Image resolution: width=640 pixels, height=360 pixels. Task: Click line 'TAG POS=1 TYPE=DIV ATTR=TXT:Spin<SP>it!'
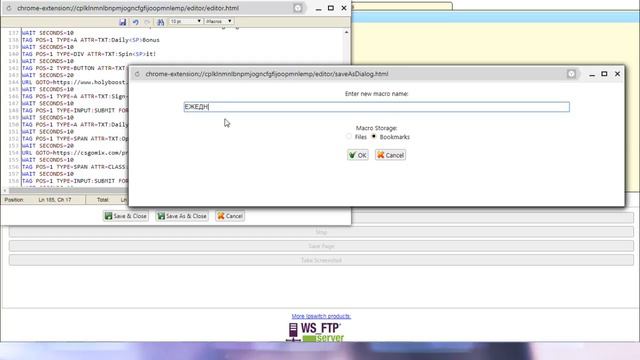click(89, 54)
